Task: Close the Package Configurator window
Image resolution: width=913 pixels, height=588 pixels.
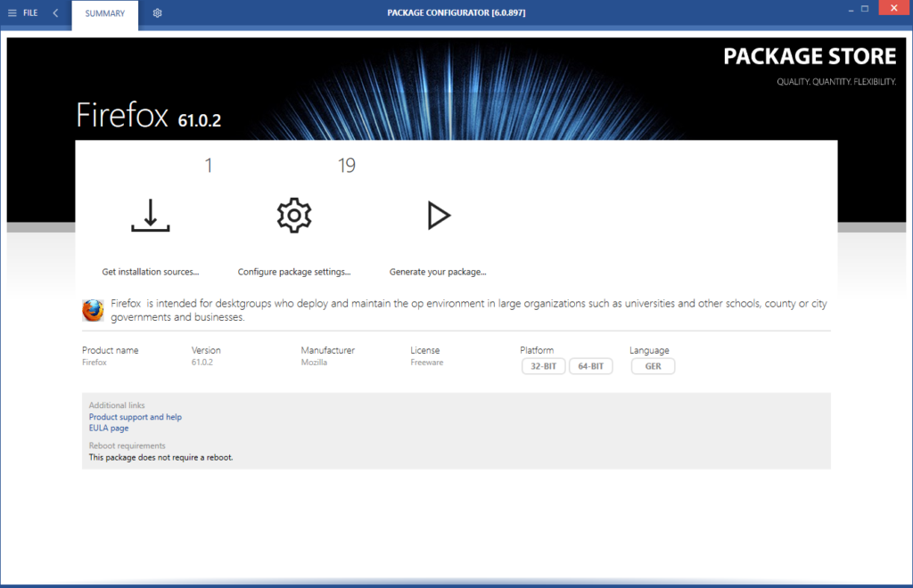Action: pos(893,8)
